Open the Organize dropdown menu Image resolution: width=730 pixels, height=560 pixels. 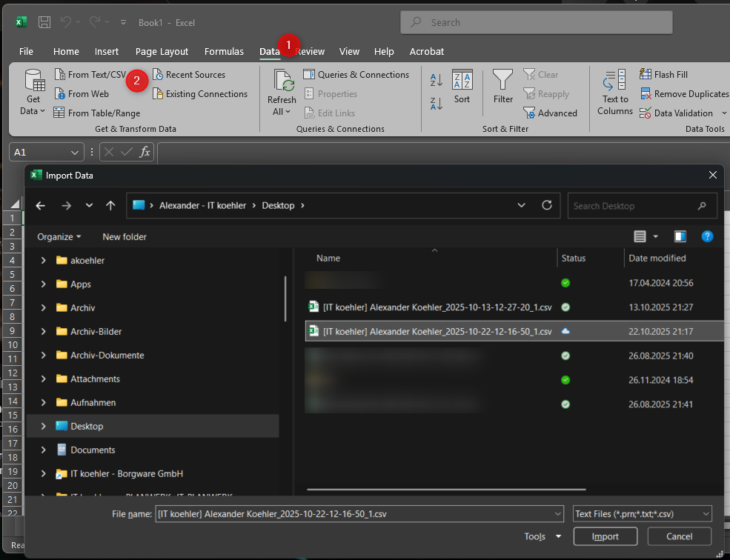coord(59,237)
